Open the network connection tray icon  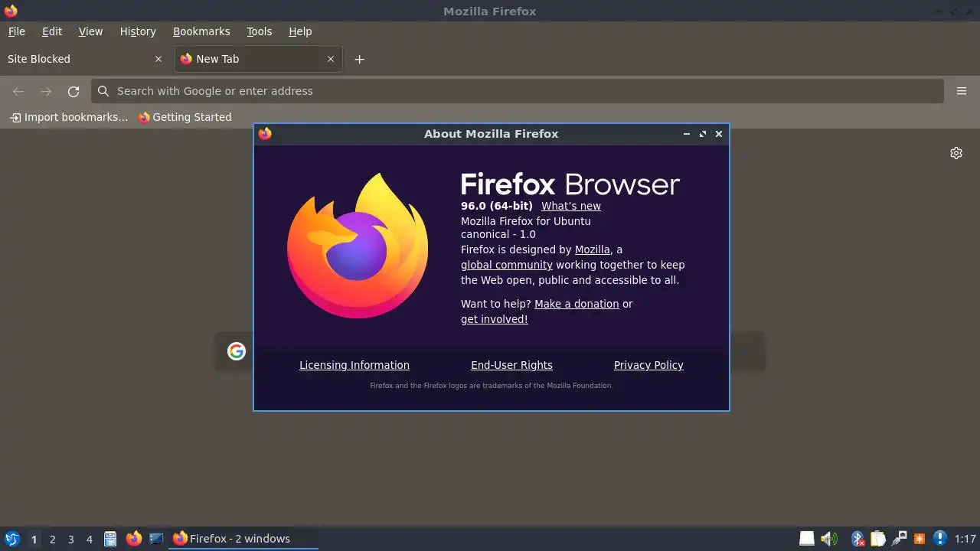pos(899,539)
